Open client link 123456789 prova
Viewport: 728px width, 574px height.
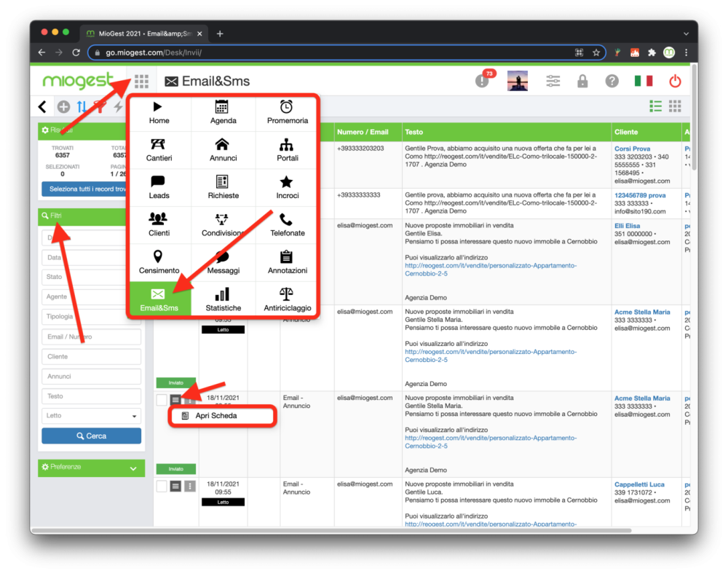(640, 195)
